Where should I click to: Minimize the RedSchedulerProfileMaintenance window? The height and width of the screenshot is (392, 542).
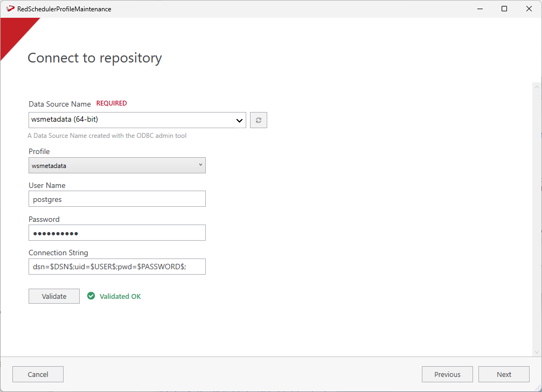click(x=479, y=9)
